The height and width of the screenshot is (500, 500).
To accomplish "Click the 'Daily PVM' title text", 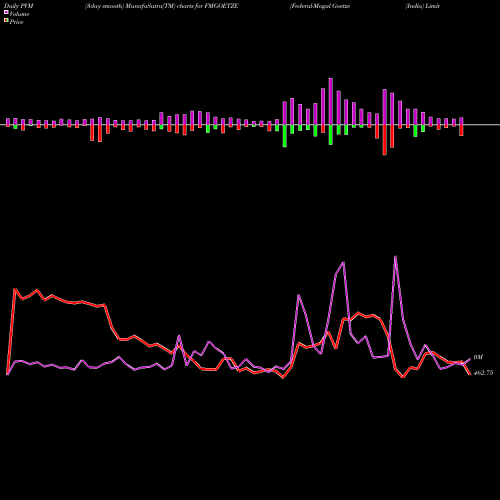I will [x=19, y=6].
